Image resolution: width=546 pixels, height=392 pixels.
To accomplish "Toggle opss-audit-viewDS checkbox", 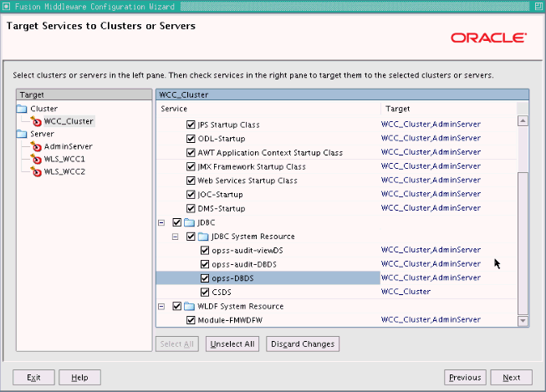I will click(x=205, y=250).
